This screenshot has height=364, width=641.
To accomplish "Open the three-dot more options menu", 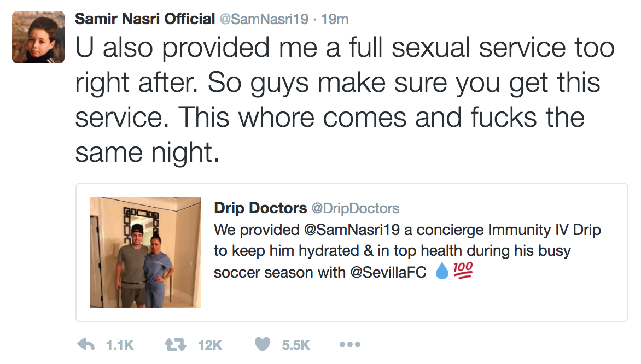I will 350,345.
